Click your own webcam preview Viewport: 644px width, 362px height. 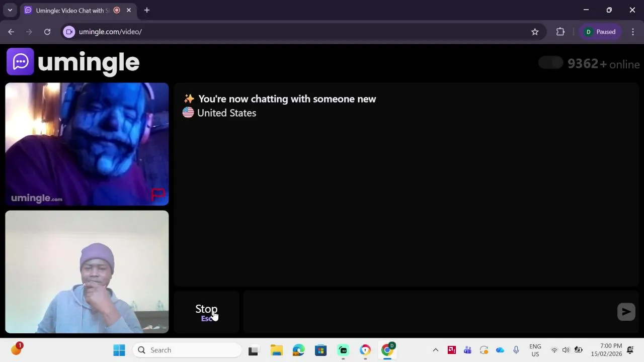pyautogui.click(x=87, y=272)
